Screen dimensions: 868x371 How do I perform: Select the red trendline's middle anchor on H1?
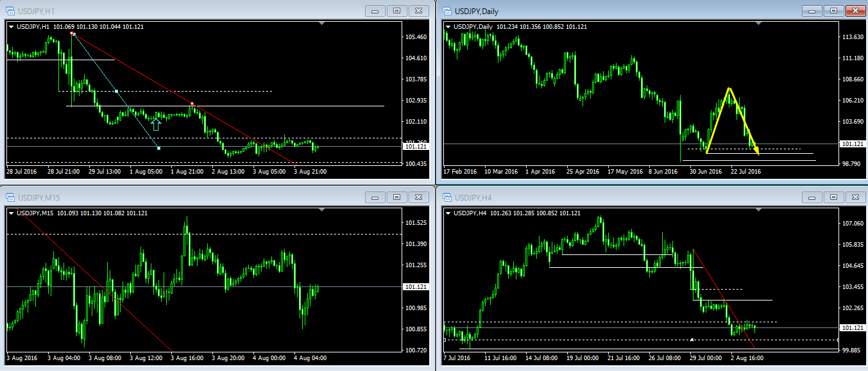pyautogui.click(x=191, y=103)
